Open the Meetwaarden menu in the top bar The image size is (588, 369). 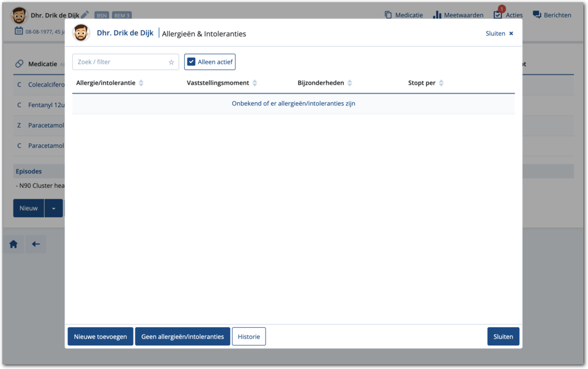pyautogui.click(x=458, y=15)
